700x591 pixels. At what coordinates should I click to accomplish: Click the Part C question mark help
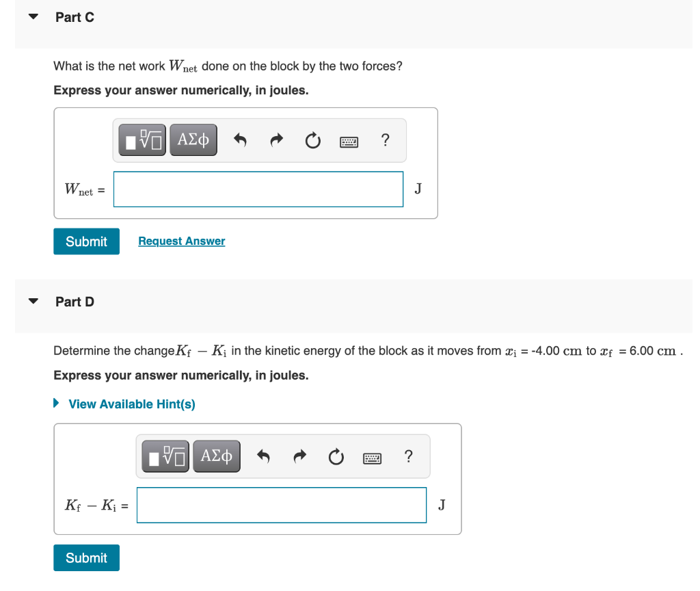tap(385, 140)
